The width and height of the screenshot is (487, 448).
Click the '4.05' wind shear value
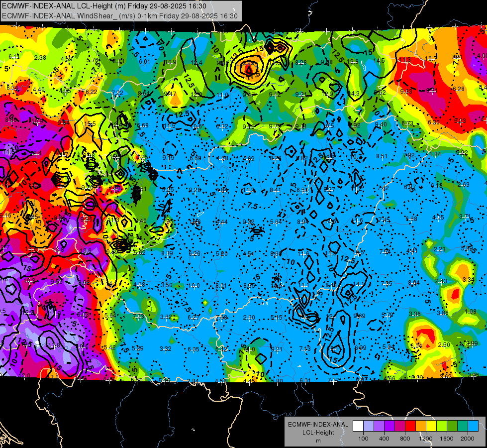pos(438,218)
